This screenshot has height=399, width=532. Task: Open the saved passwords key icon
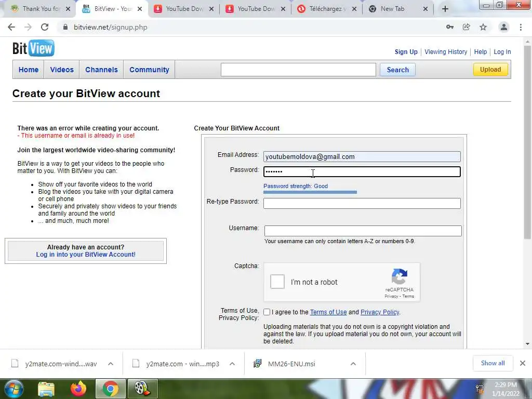pyautogui.click(x=450, y=27)
